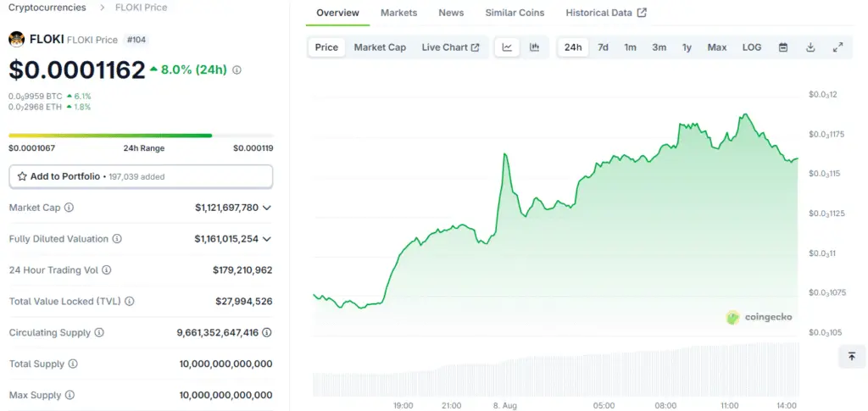The image size is (868, 411).
Task: Click the 0.0₇2968 ETH price line
Action: [x=49, y=107]
